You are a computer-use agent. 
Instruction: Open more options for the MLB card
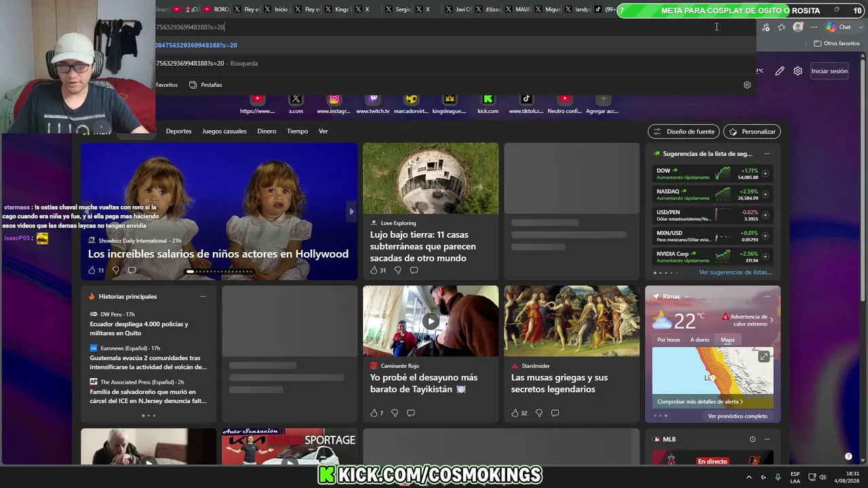coord(767,439)
